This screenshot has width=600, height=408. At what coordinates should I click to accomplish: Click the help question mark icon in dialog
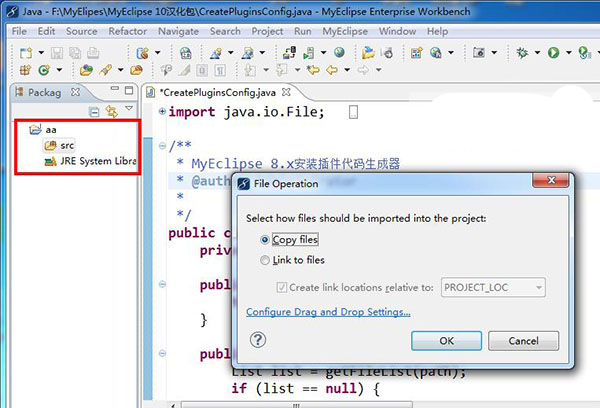[x=258, y=339]
